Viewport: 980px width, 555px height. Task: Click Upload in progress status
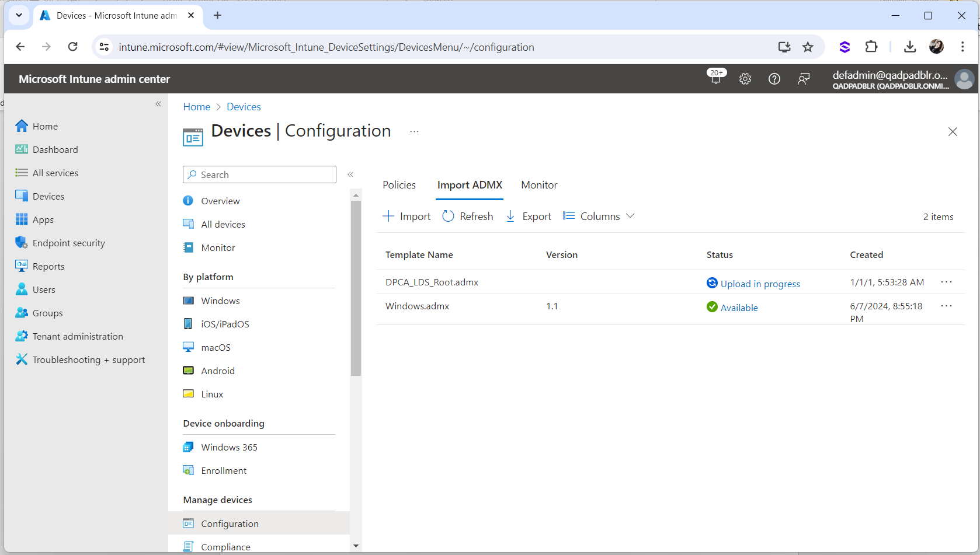(x=760, y=284)
